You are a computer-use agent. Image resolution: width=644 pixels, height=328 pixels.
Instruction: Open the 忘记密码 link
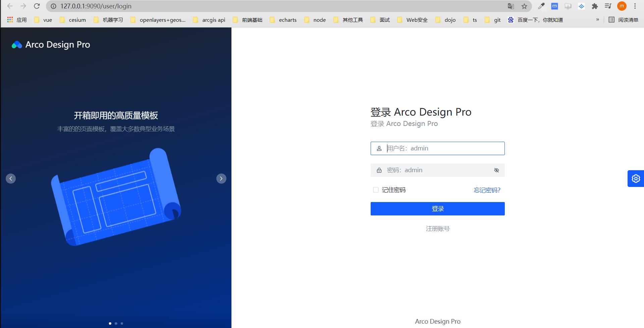[x=487, y=190]
